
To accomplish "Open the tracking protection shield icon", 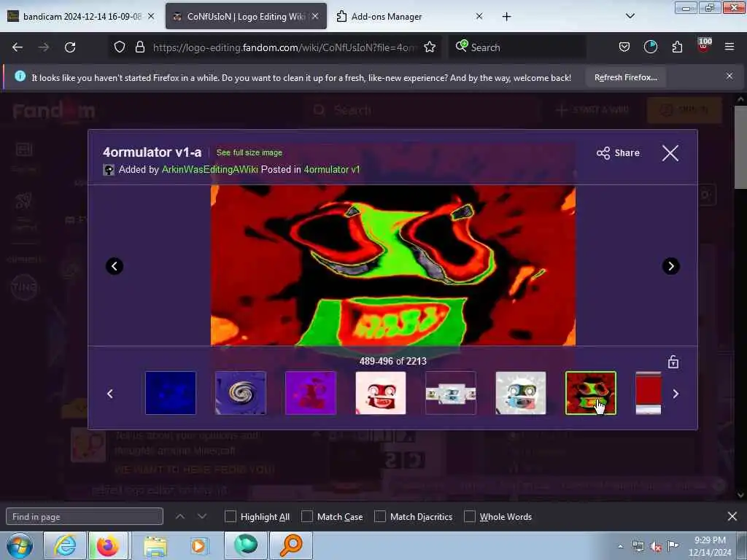I will [x=120, y=47].
